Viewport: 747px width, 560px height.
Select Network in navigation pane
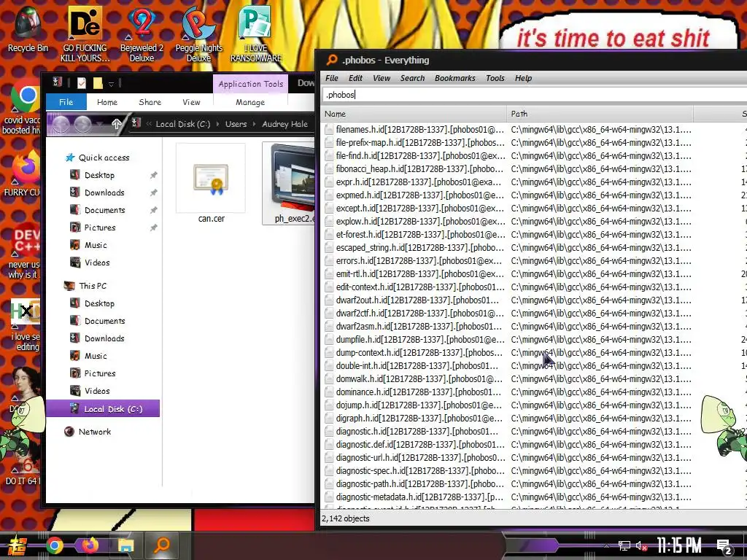(94, 432)
